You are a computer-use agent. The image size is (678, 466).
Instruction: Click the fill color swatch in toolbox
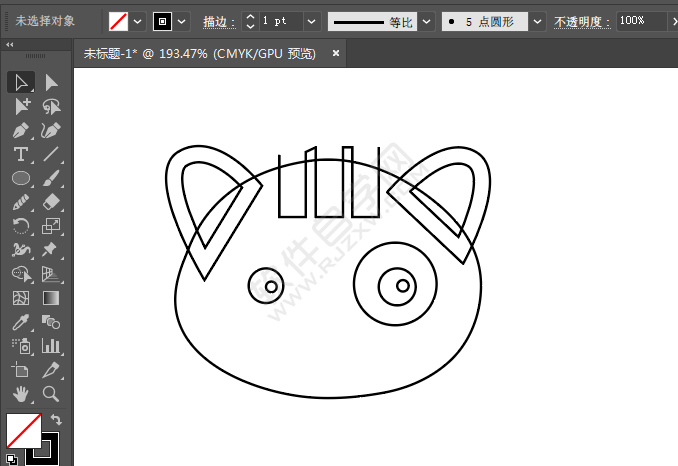22,430
